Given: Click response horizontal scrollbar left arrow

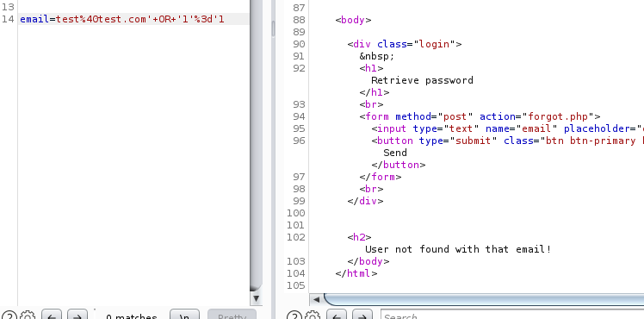Looking at the screenshot, I should click(x=316, y=299).
